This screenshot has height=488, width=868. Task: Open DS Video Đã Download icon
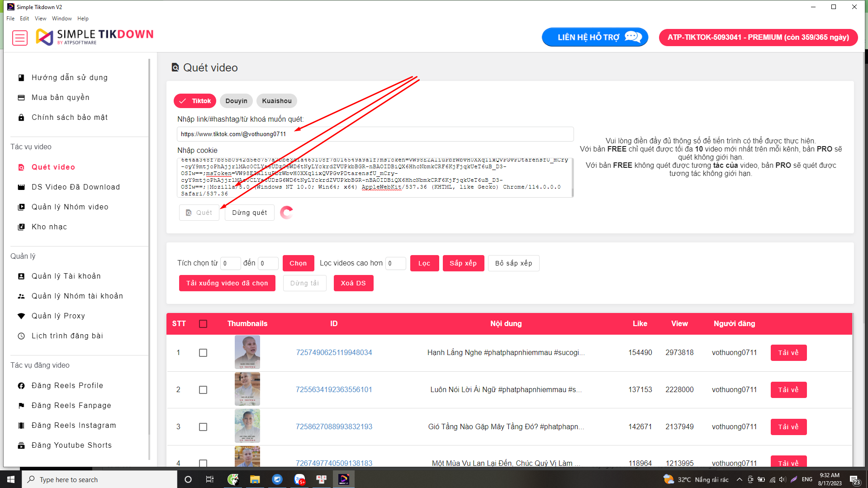[21, 187]
